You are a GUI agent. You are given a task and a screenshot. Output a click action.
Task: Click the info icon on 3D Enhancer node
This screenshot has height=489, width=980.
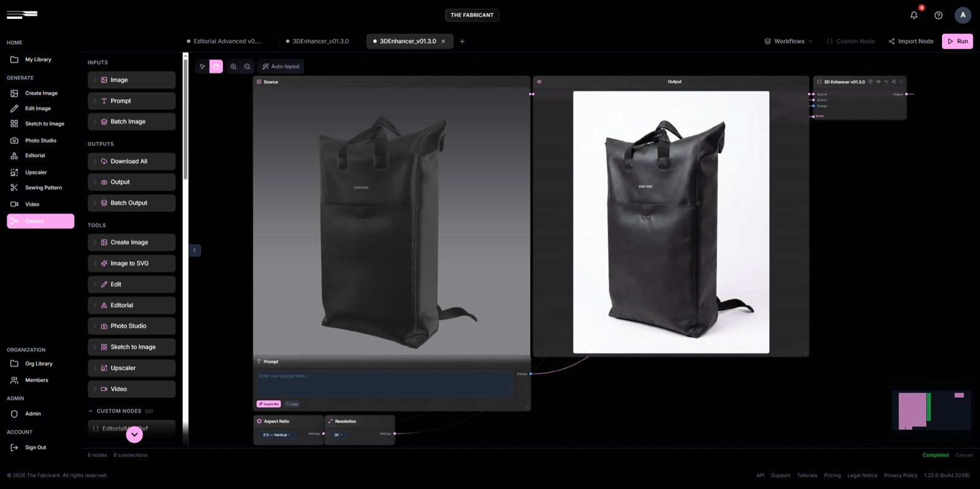(x=870, y=81)
